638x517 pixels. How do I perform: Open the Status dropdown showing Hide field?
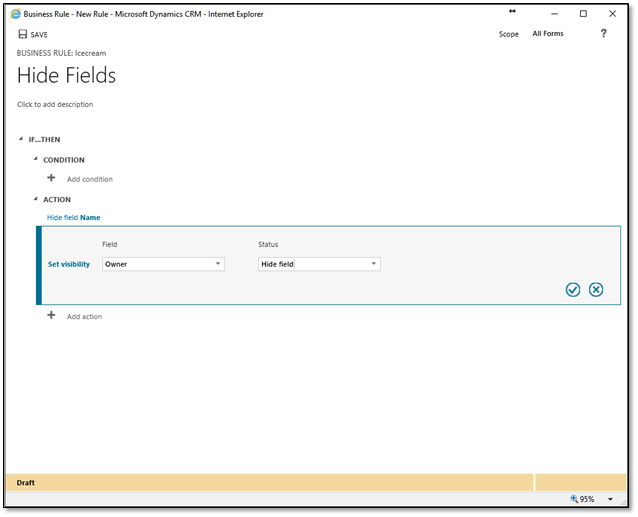(x=318, y=264)
